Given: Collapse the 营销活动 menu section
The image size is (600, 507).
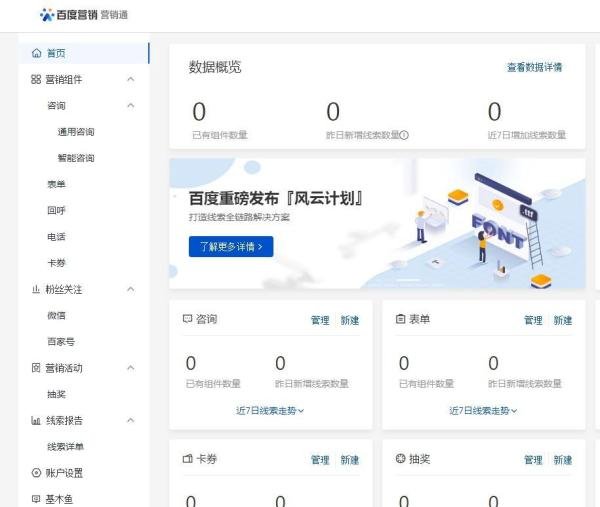Looking at the screenshot, I should click(x=130, y=368).
